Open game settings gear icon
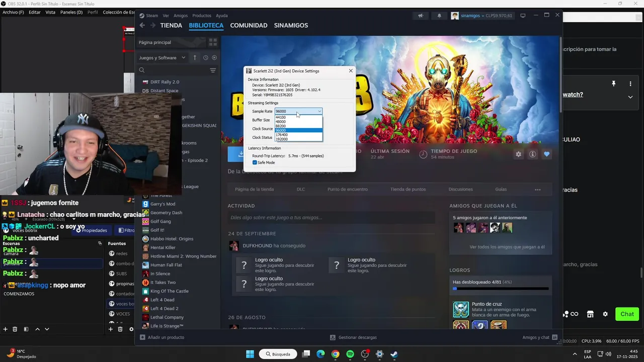The width and height of the screenshot is (644, 362). (518, 154)
